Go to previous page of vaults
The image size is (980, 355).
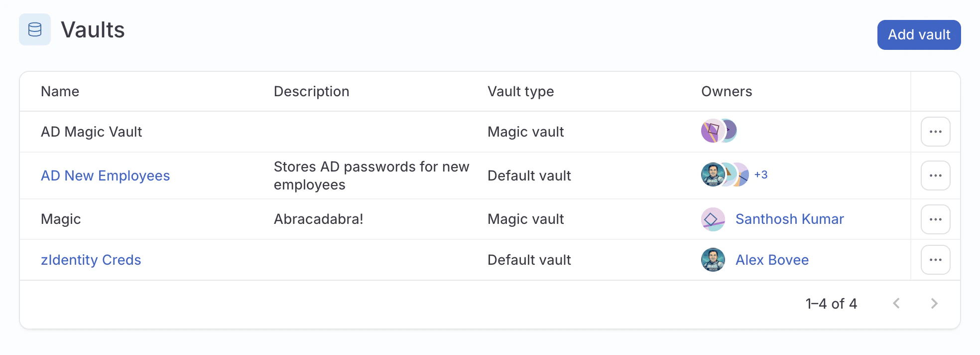tap(897, 303)
